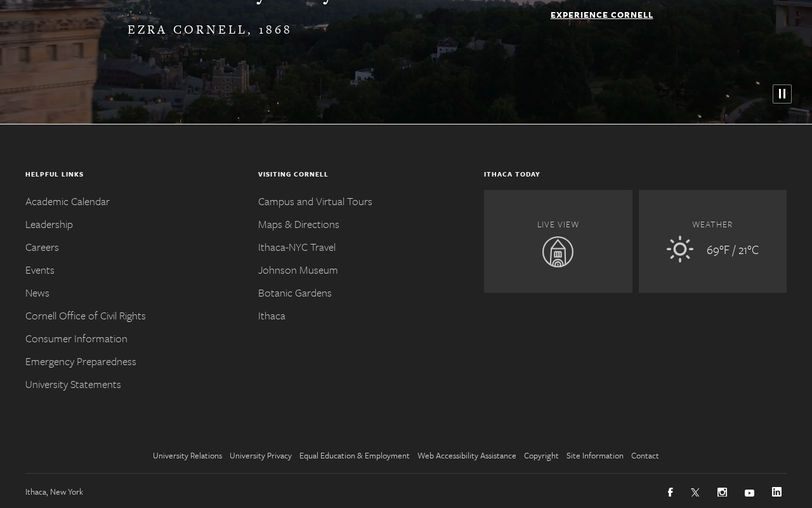Open University Statements link

[x=73, y=384]
